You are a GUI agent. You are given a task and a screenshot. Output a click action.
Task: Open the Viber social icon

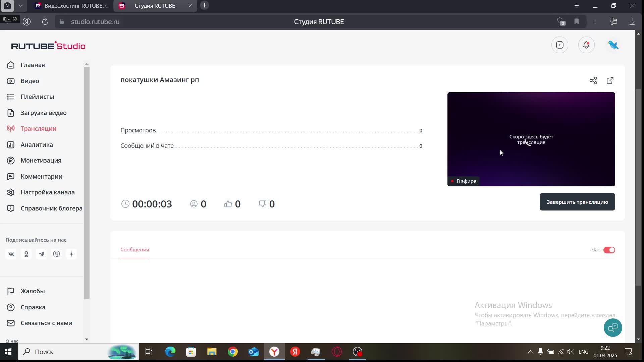(56, 254)
